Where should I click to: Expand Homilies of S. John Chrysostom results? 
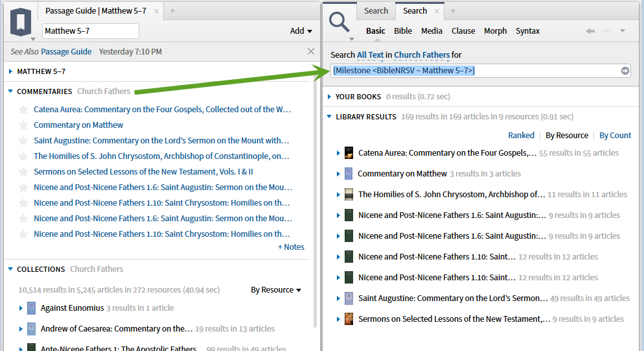click(338, 195)
